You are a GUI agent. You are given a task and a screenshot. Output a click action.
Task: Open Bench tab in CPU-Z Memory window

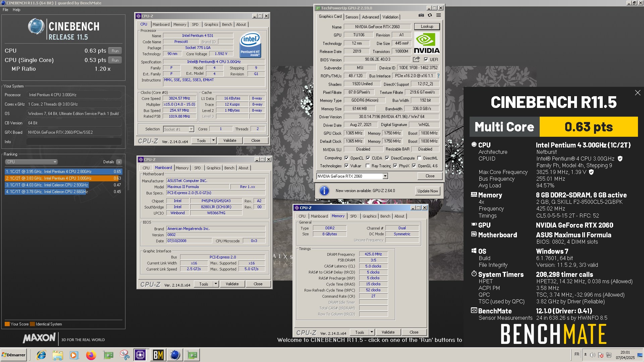(385, 216)
